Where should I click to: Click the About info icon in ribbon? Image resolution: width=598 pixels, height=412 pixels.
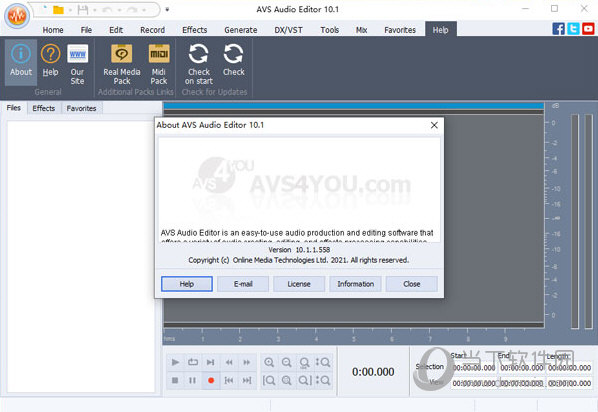pyautogui.click(x=21, y=62)
